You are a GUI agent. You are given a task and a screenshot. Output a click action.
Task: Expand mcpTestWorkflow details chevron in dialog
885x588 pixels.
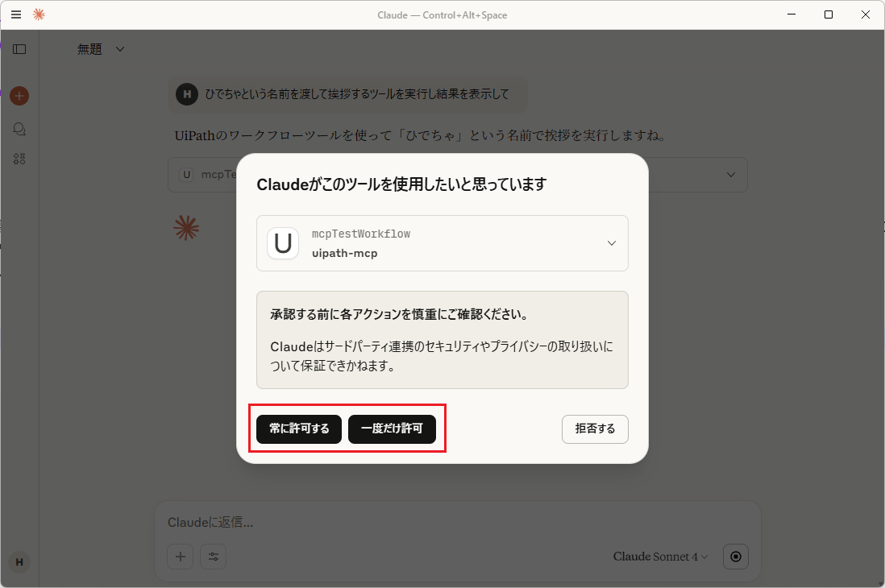611,243
